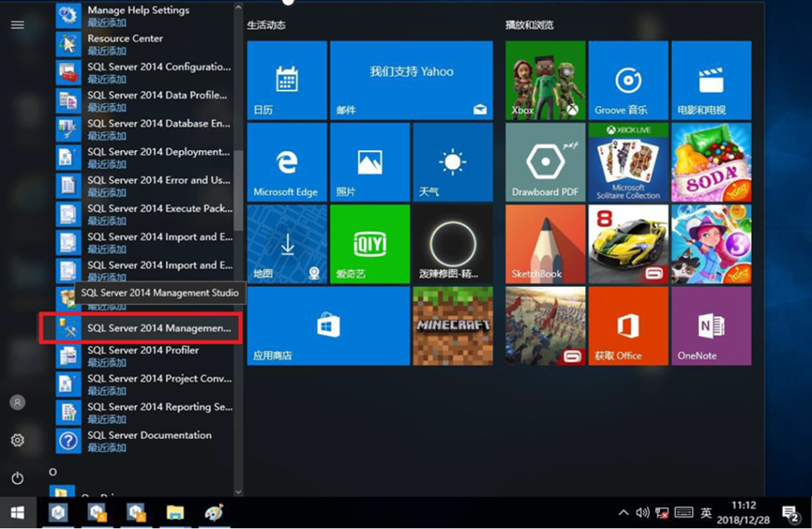Image resolution: width=812 pixels, height=529 pixels.
Task: Click the Windows Start button
Action: [x=17, y=512]
